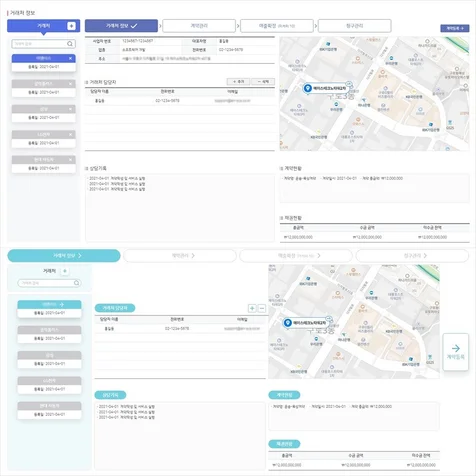The image size is (476, 476).
Task: Click the upper street map view
Action: point(374,94)
